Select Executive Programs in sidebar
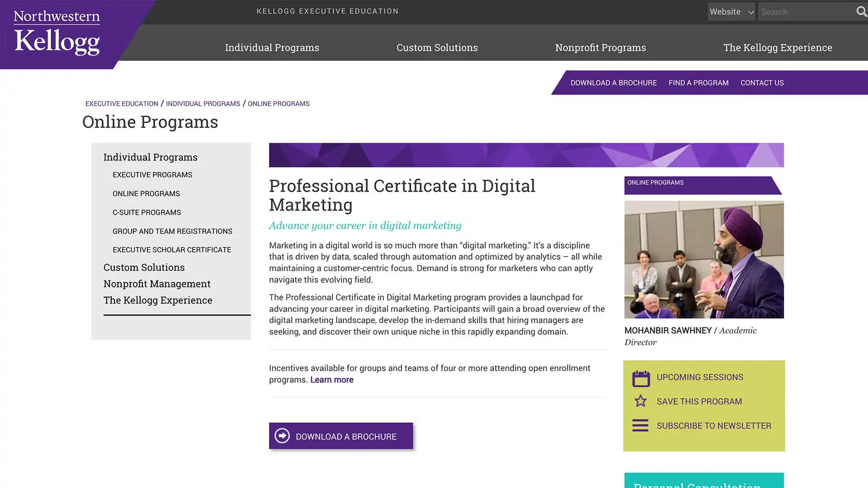868x488 pixels. tap(152, 175)
